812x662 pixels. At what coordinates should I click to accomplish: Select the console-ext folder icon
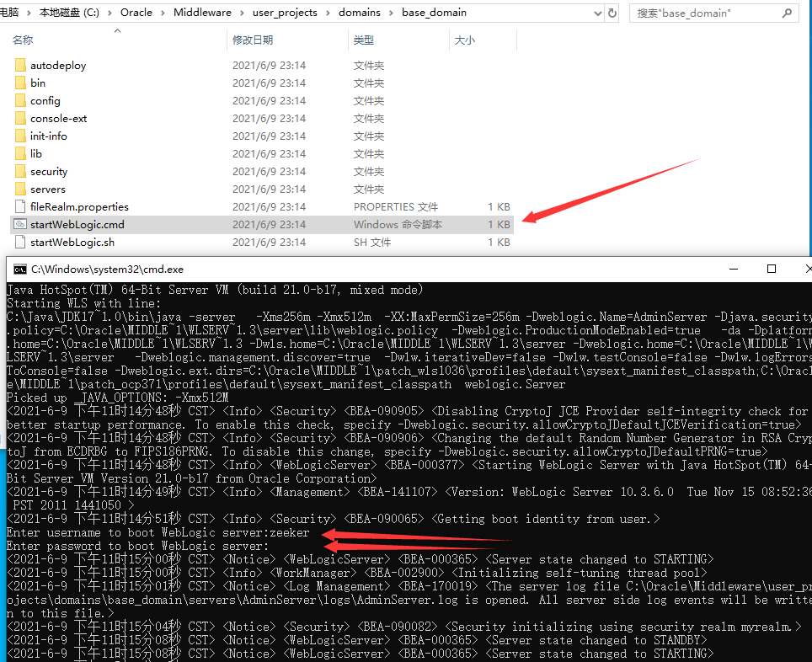pos(20,118)
